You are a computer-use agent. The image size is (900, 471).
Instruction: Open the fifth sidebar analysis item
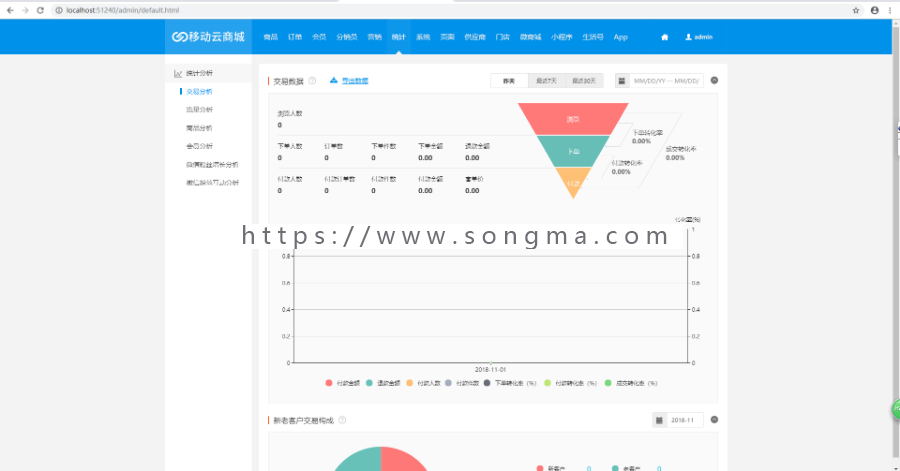coord(212,165)
